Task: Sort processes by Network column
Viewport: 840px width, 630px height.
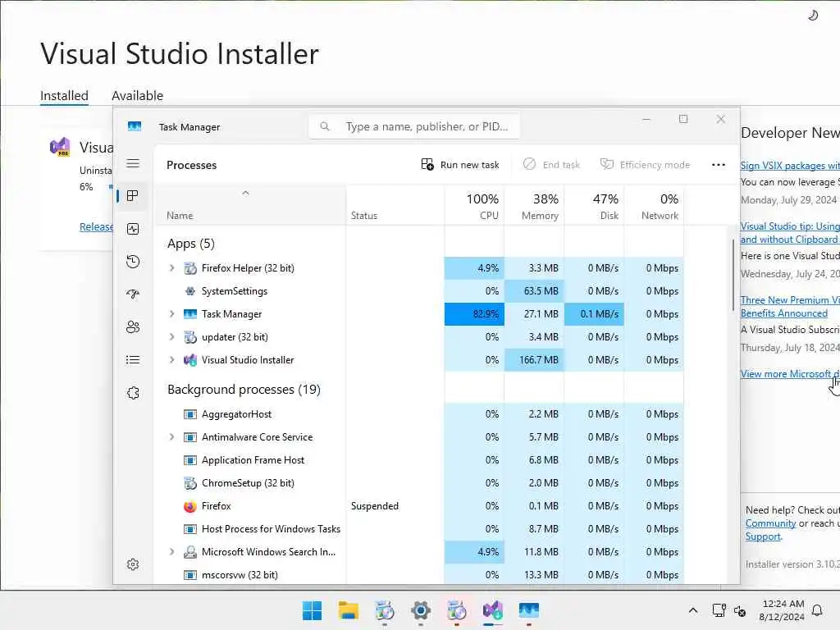Action: click(654, 207)
